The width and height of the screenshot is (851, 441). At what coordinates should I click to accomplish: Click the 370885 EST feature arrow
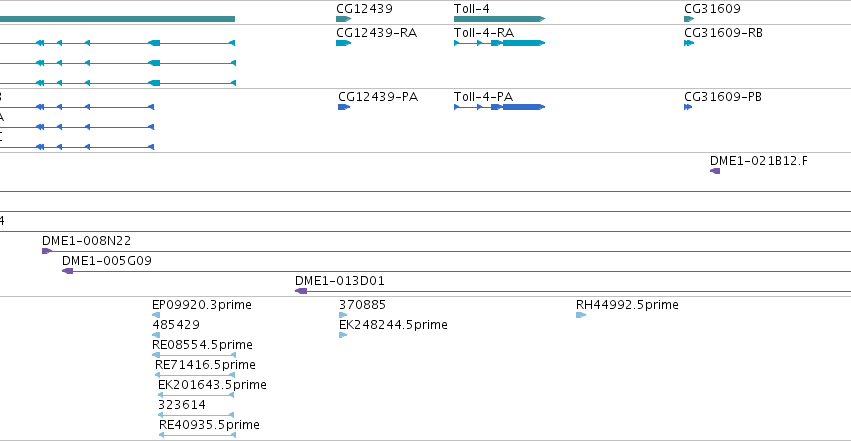(343, 315)
